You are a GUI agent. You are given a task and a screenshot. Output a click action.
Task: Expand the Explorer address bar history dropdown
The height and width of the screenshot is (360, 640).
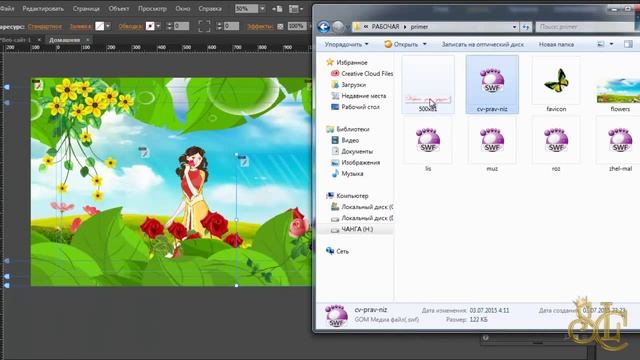coord(514,27)
